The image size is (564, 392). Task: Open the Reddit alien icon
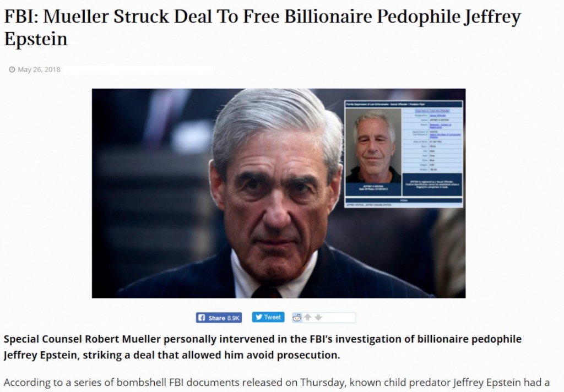[297, 318]
